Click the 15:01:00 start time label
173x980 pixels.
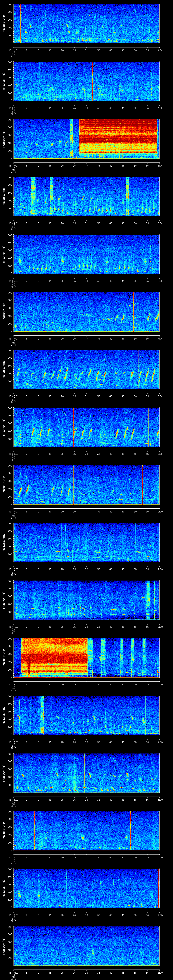13,50
